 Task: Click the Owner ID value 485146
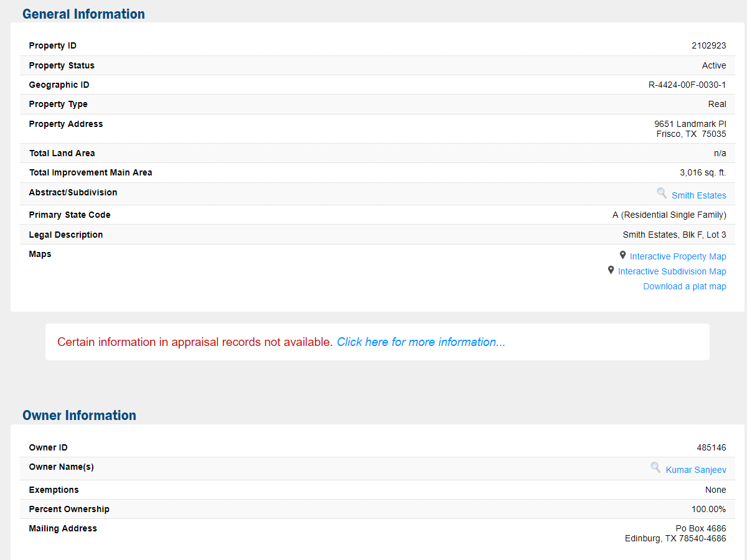pos(712,447)
